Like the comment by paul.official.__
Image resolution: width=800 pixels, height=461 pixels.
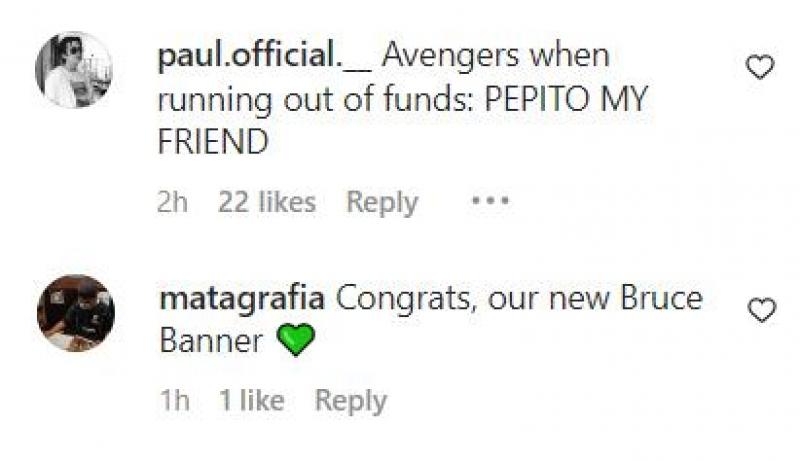(761, 67)
